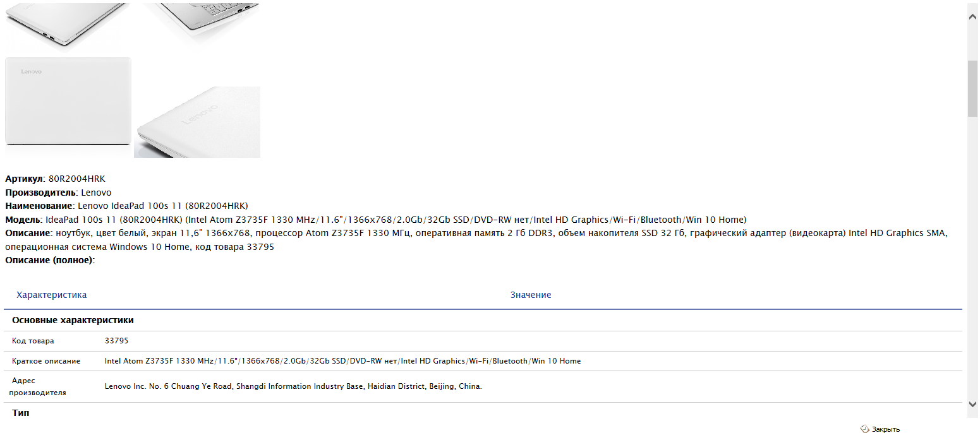Click the Краткое описание value starting Intel Atom Z3735F
Screen dimensions: 980x433
click(x=342, y=361)
